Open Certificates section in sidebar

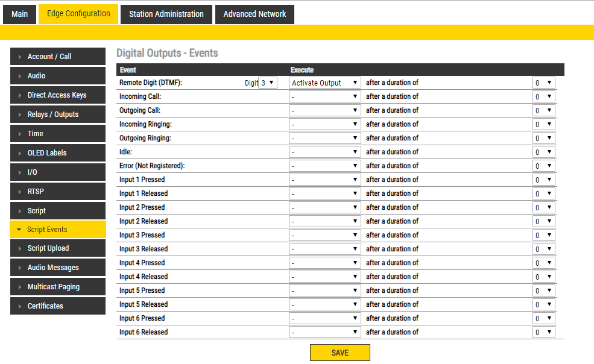click(58, 306)
